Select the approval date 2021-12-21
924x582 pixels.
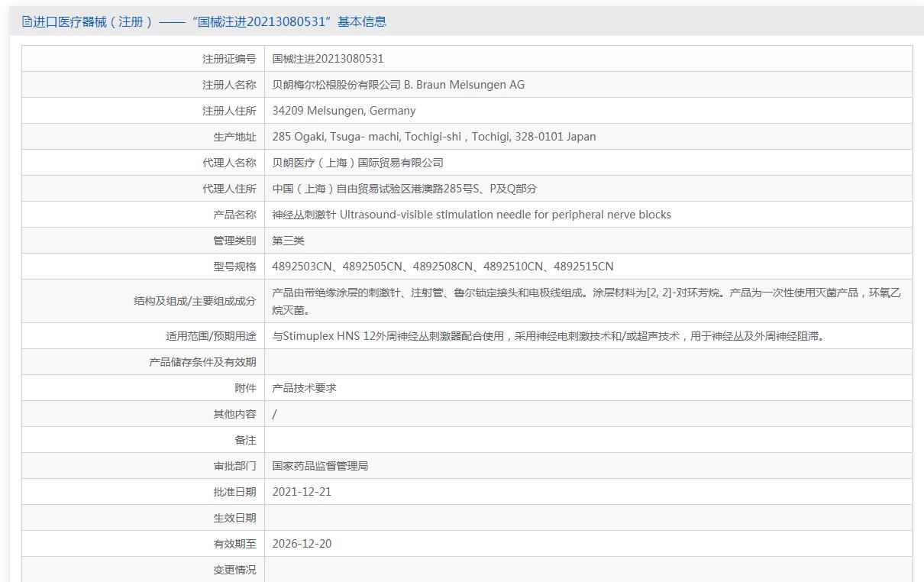(x=302, y=492)
